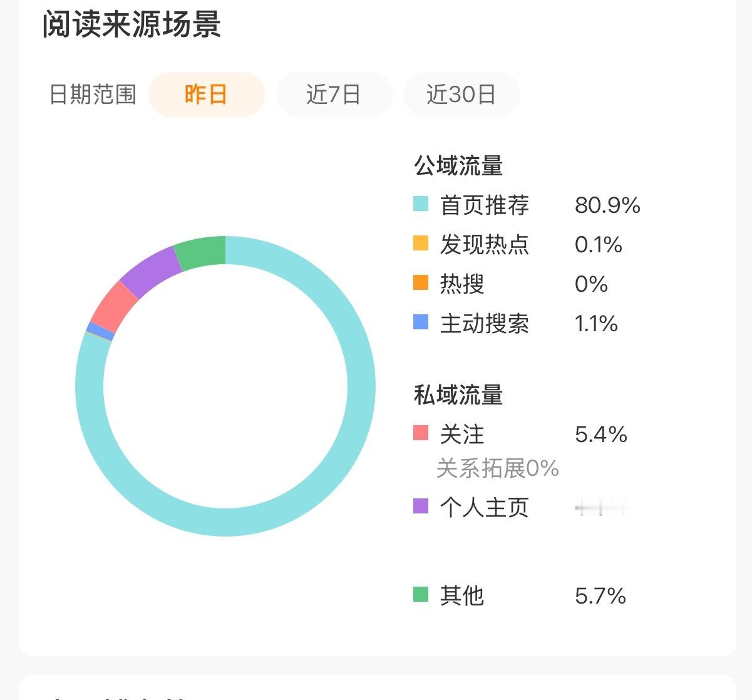
Task: Tap the 公域流量 section heading
Action: (458, 166)
